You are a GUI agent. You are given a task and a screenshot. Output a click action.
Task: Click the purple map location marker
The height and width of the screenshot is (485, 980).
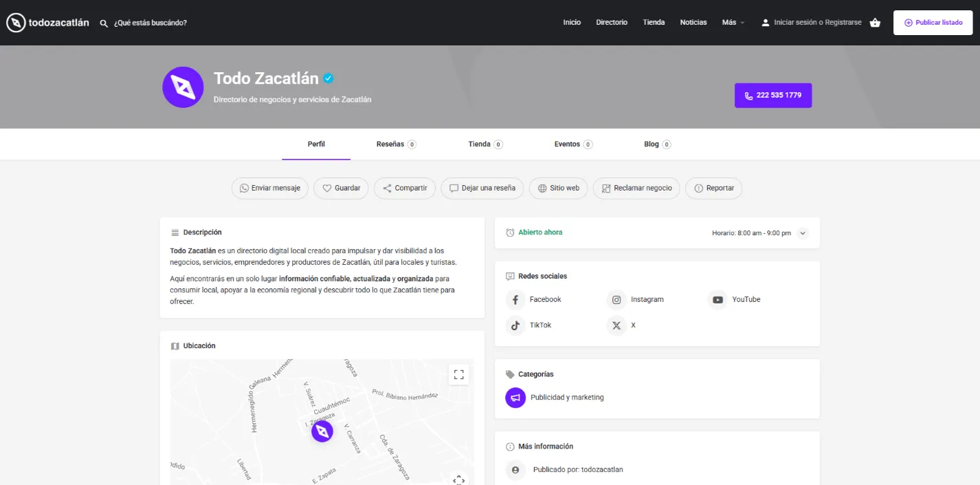pyautogui.click(x=322, y=431)
